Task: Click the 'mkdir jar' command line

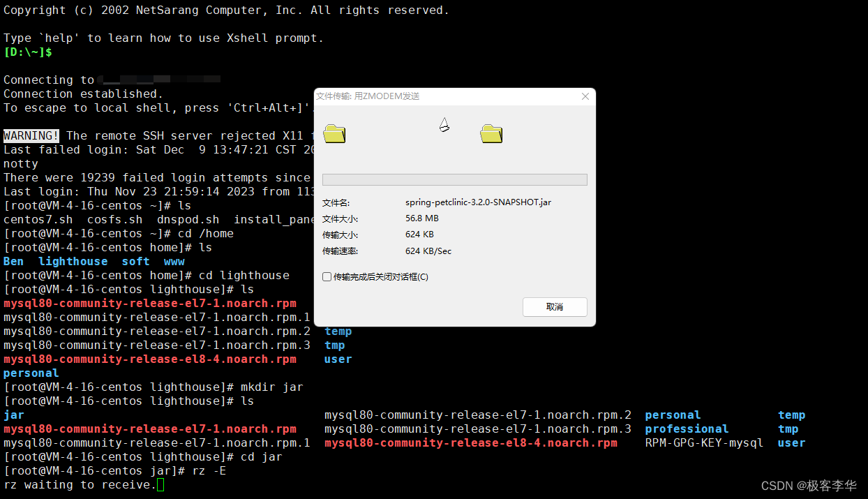Action: (154, 387)
